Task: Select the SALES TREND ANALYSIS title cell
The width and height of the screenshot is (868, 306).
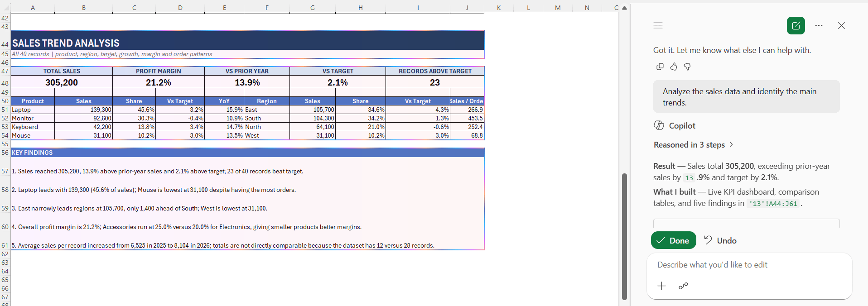Action: pyautogui.click(x=247, y=40)
